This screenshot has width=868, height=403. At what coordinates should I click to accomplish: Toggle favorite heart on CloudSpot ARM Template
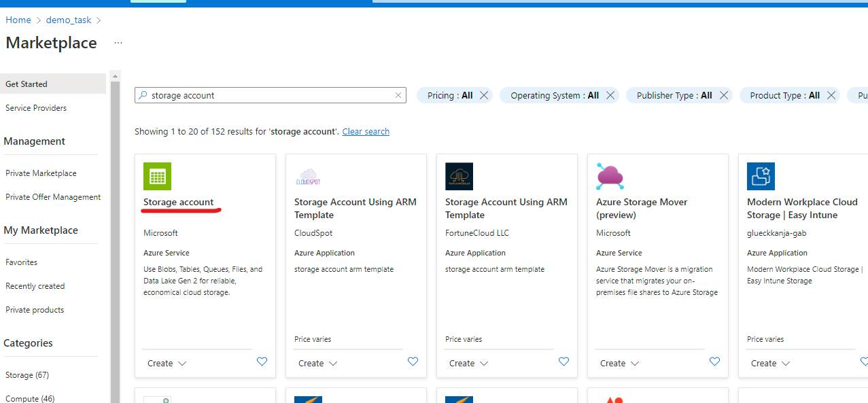tap(413, 362)
